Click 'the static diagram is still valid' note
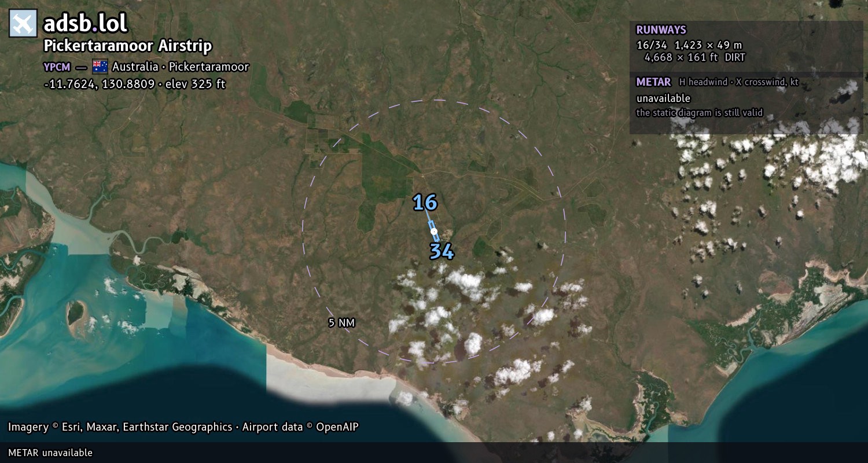868x463 pixels. click(x=700, y=113)
